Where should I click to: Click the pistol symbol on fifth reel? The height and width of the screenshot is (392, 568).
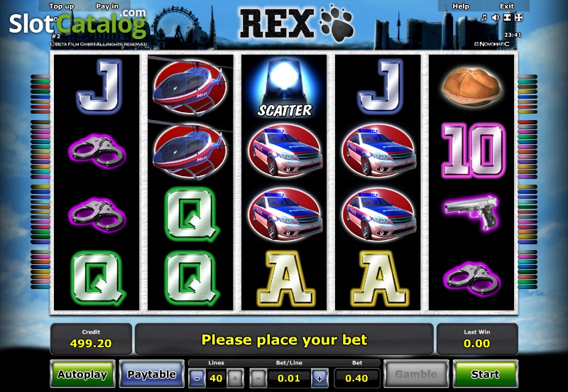(471, 212)
